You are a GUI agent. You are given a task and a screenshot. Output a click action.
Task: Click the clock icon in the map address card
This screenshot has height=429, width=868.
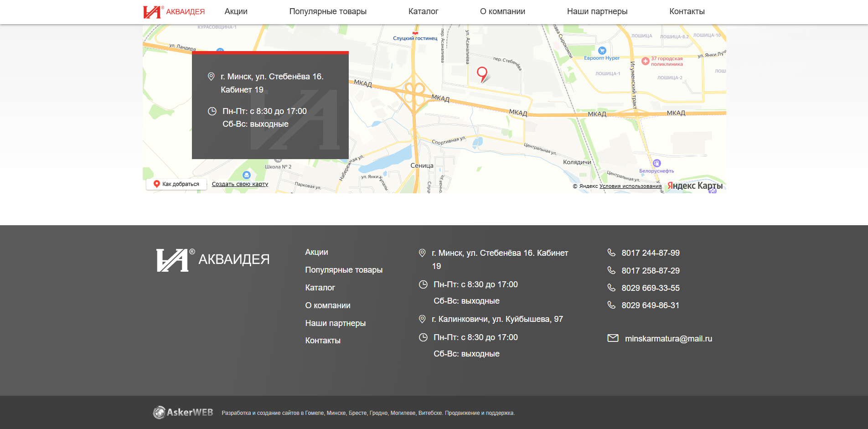pos(212,111)
